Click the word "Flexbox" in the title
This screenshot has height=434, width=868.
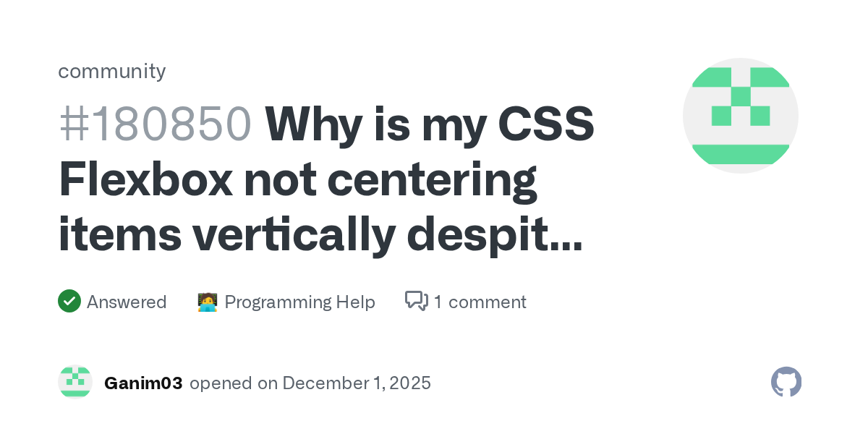[x=145, y=180]
